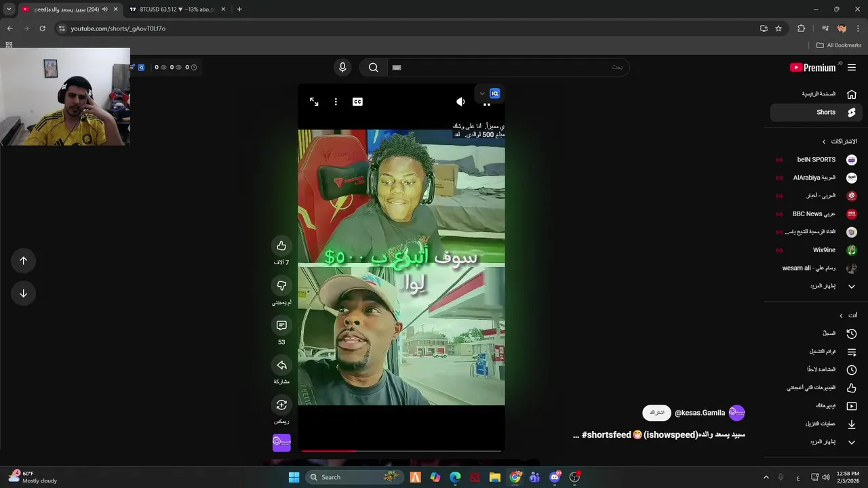Open the keyboard icon in search box

[397, 67]
